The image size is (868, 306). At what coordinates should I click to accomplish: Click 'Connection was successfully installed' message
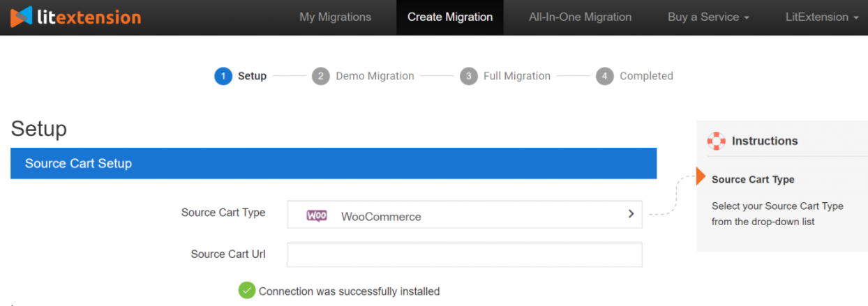click(349, 291)
